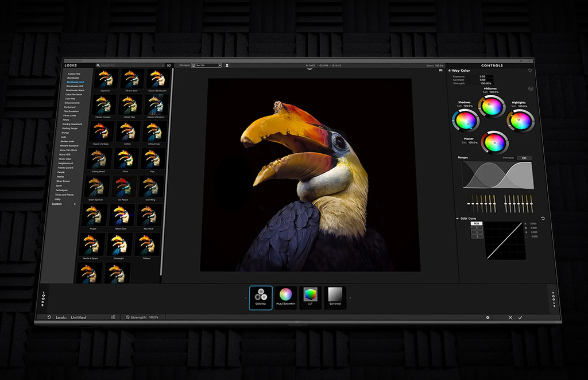Image resolution: width=588 pixels, height=380 pixels.
Task: Select the RGB curve channel
Action: pyautogui.click(x=477, y=223)
